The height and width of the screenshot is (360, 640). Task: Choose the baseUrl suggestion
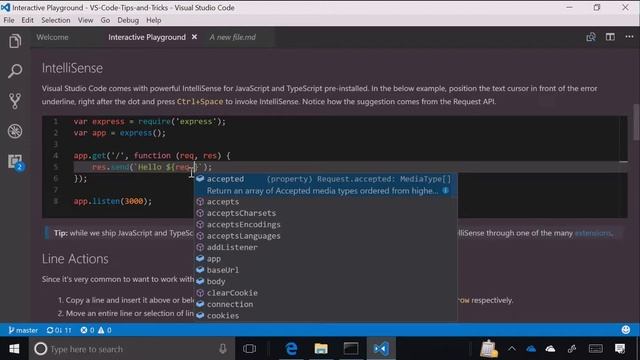325,270
